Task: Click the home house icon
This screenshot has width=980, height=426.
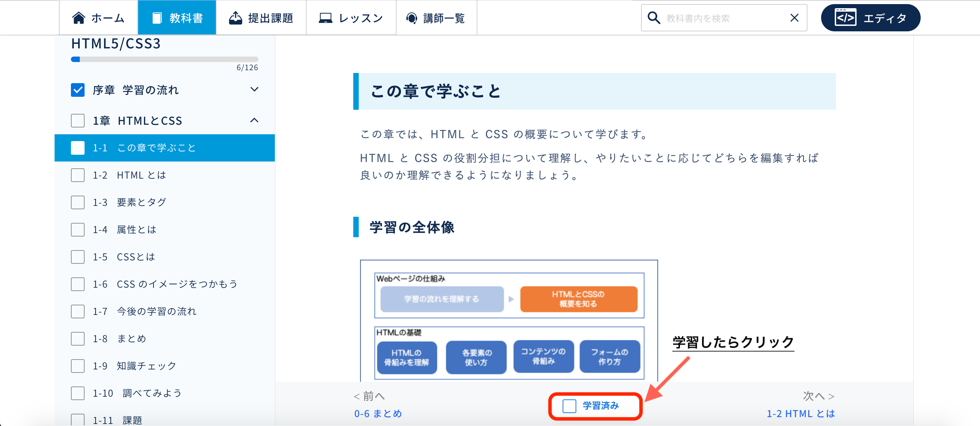Action: click(78, 18)
